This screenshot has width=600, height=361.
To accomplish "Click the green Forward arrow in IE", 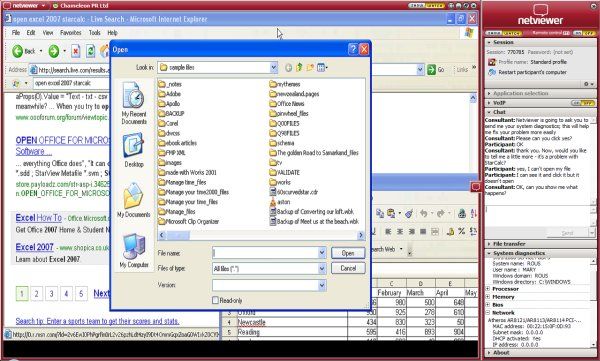I will (54, 51).
